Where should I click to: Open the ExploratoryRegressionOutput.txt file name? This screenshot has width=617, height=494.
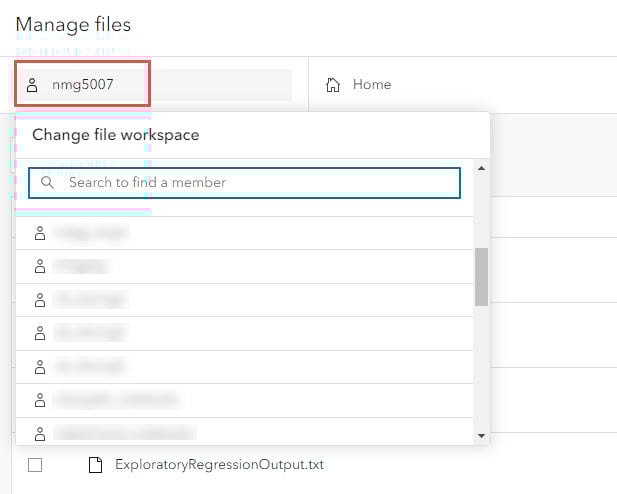coord(219,465)
